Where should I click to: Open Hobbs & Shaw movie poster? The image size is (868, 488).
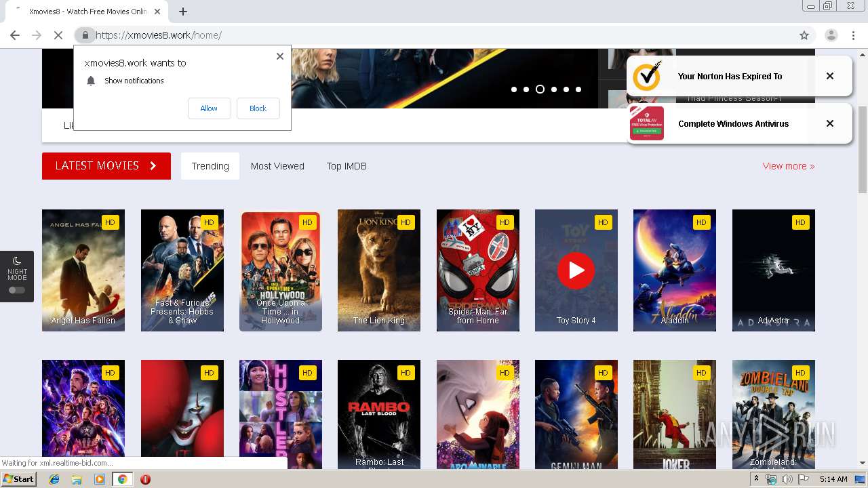pos(182,270)
